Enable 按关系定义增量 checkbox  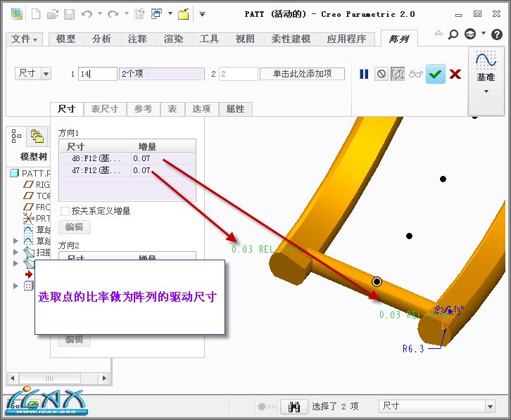[x=65, y=211]
